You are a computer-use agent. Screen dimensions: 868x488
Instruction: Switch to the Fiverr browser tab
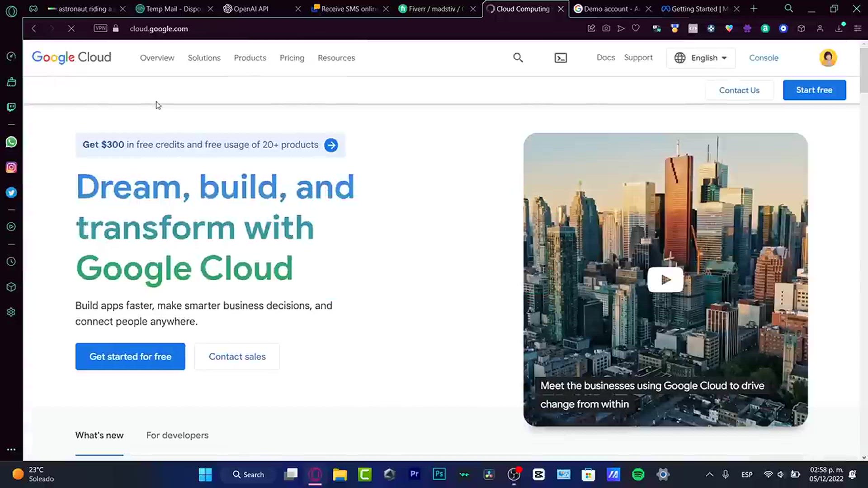click(x=434, y=9)
